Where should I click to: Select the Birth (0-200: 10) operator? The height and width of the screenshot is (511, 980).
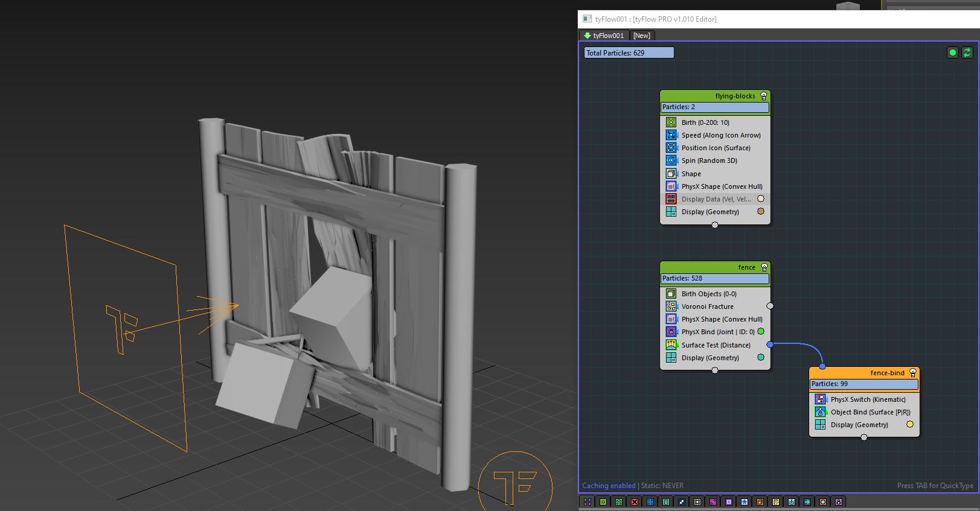pyautogui.click(x=705, y=122)
